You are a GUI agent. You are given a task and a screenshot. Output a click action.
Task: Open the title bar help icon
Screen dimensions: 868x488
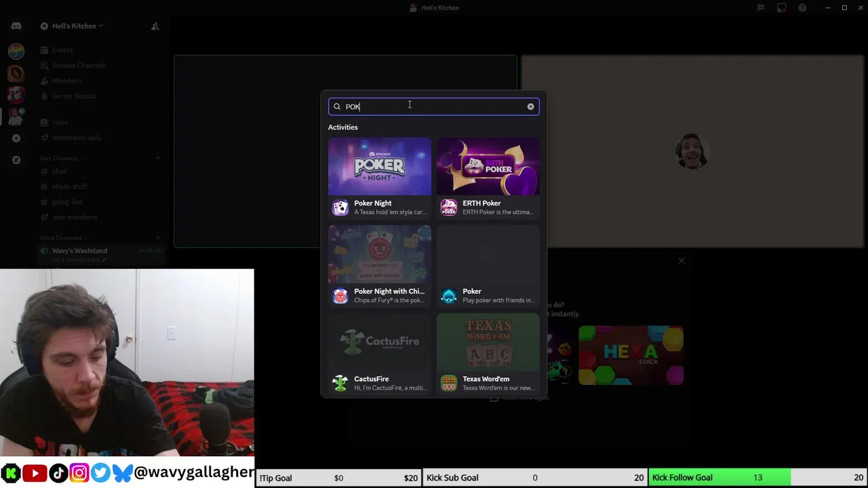(802, 8)
